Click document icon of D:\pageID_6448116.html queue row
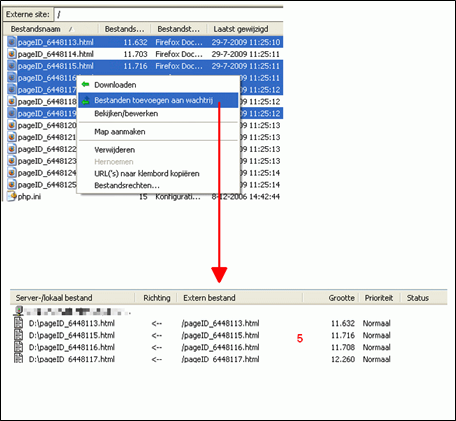This screenshot has width=456, height=421. pos(19,347)
